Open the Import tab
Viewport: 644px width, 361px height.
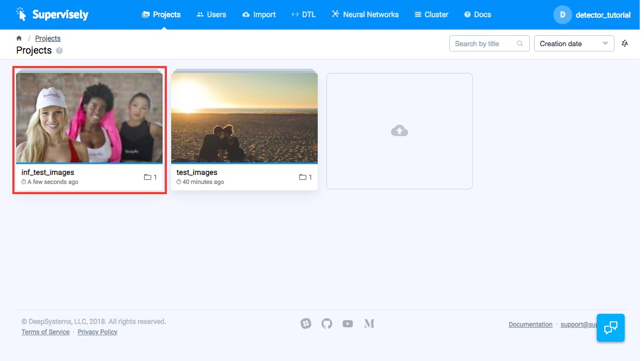point(259,14)
